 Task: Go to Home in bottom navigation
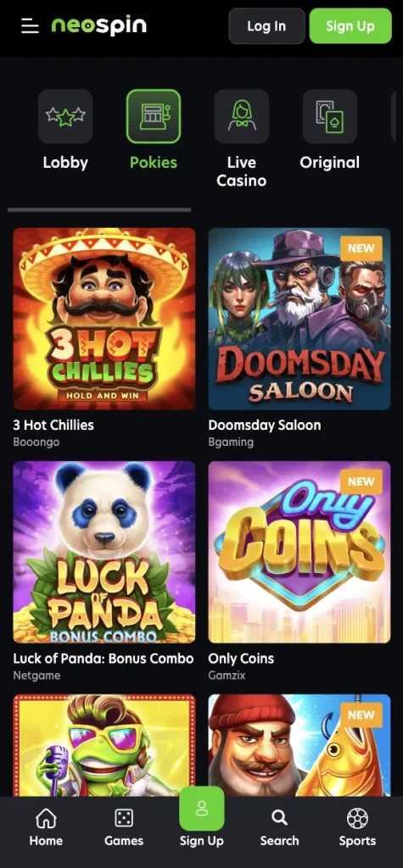(46, 828)
